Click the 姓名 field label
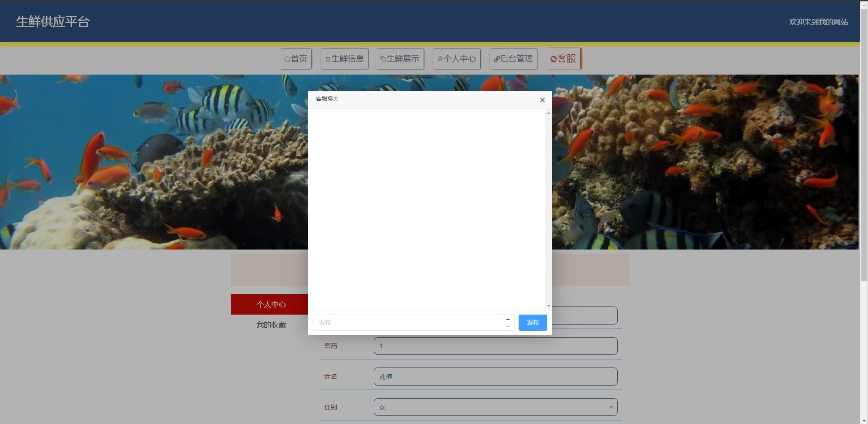Image resolution: width=868 pixels, height=424 pixels. (330, 377)
